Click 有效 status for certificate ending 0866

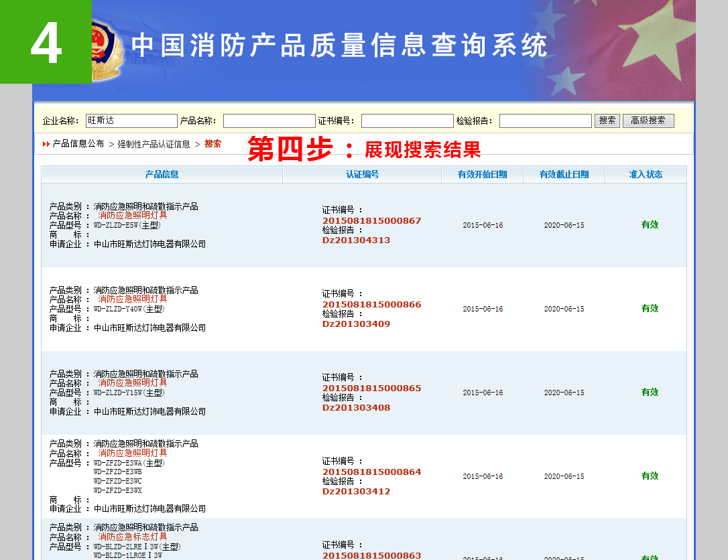pos(650,308)
